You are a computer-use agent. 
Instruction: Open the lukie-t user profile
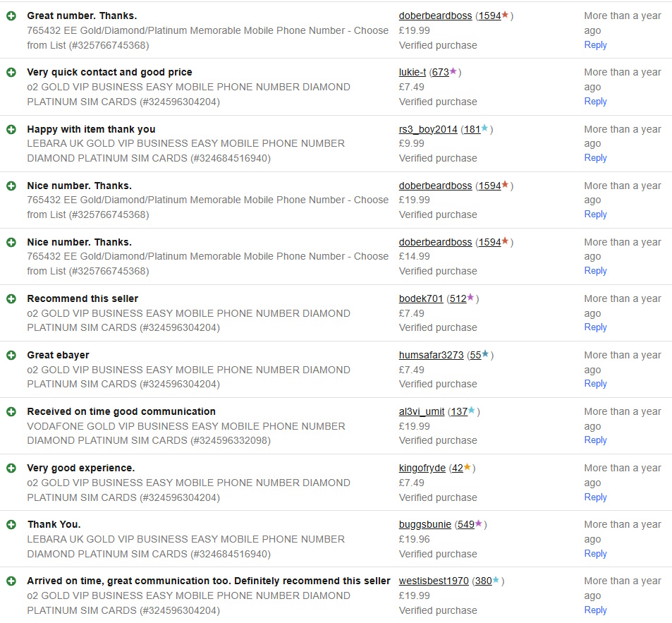tap(413, 72)
